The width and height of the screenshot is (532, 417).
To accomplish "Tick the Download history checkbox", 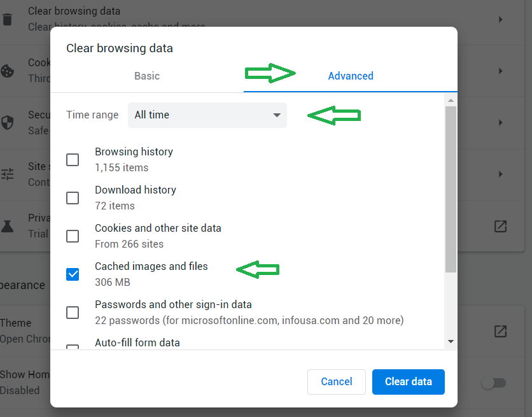I will pos(73,198).
